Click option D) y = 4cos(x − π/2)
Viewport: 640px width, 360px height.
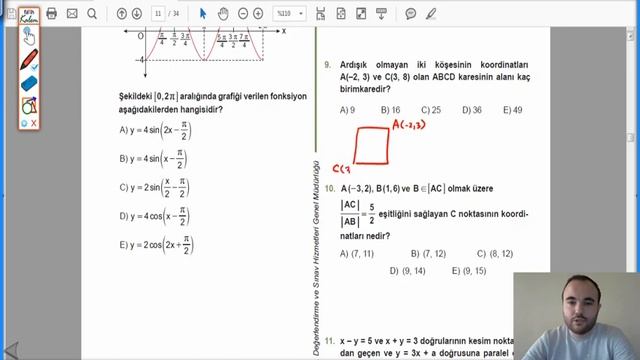154,216
